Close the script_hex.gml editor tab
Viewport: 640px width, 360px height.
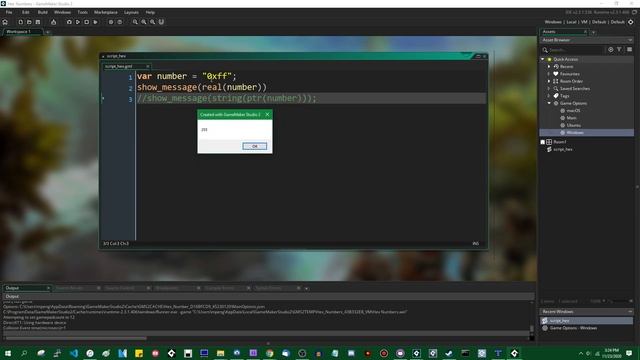[x=148, y=66]
